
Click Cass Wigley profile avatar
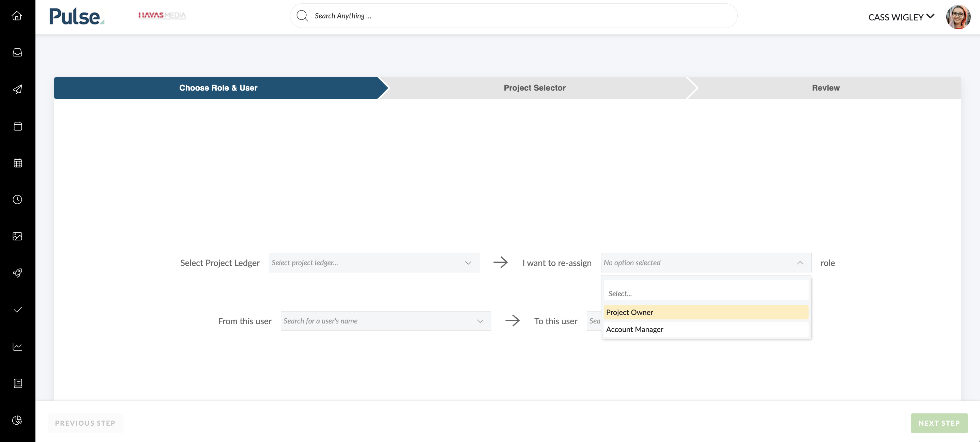point(958,17)
